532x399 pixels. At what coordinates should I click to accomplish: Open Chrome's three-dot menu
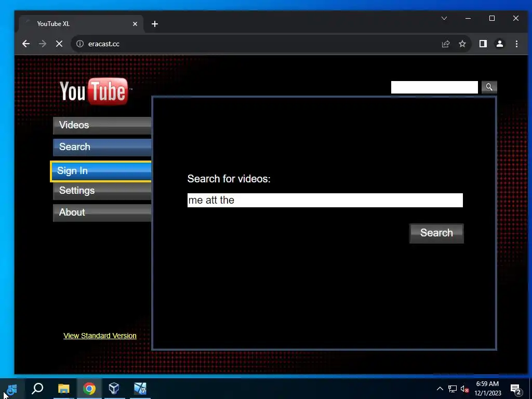(x=516, y=44)
